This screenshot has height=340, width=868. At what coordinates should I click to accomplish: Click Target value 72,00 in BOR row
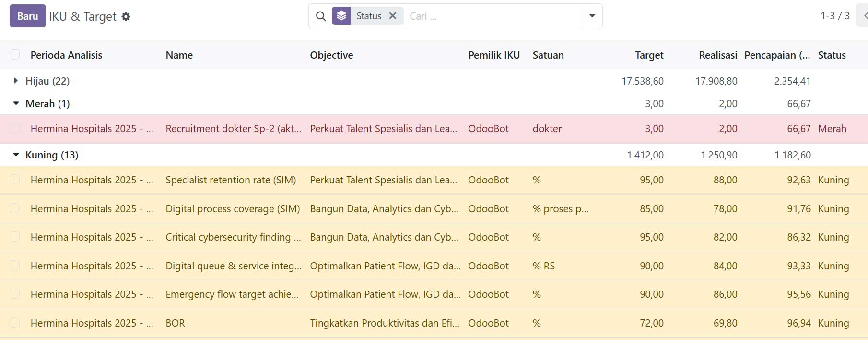click(652, 323)
